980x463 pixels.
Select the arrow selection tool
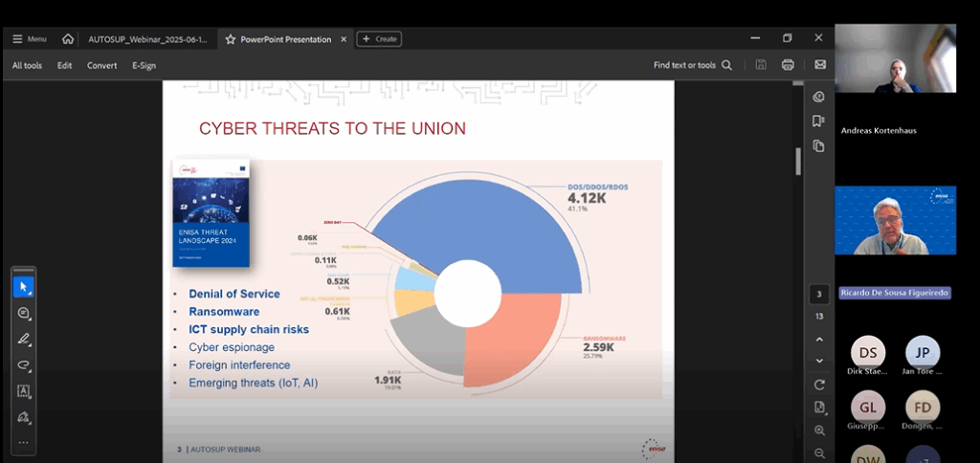coord(24,286)
